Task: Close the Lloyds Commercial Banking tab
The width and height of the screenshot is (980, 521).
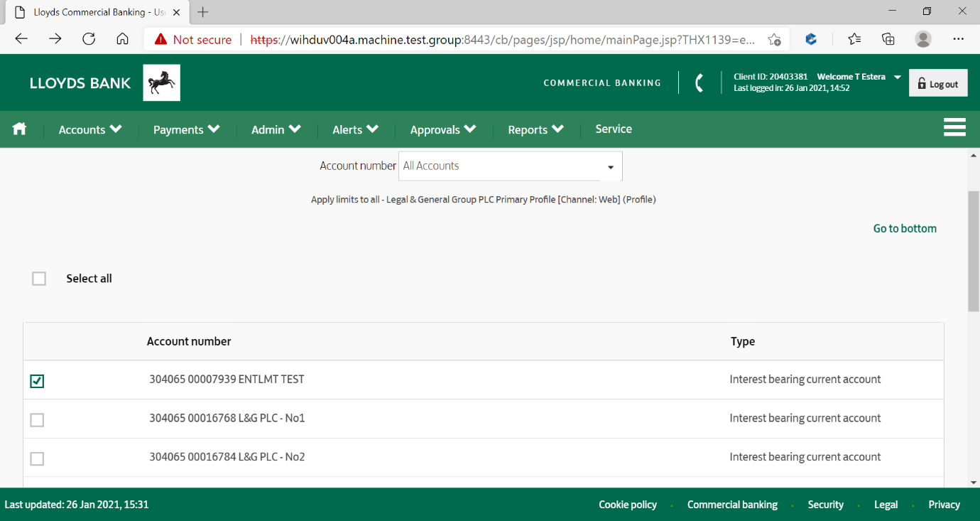Action: coord(176,12)
